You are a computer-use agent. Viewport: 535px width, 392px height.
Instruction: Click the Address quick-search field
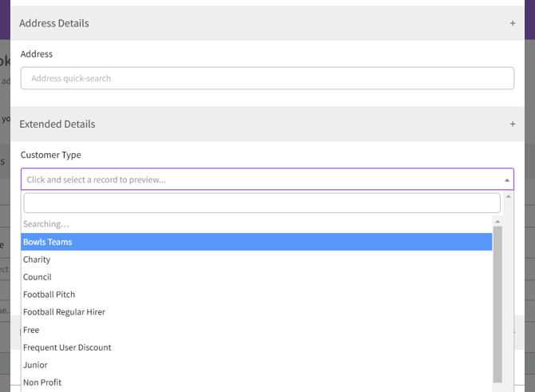click(x=267, y=78)
